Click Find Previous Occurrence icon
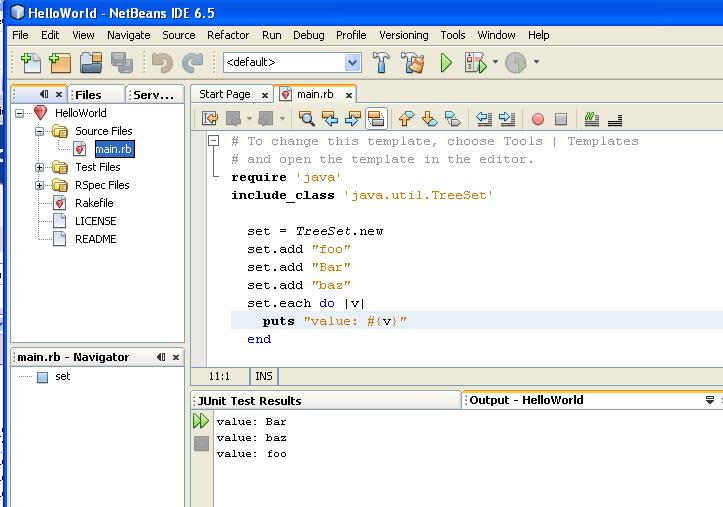723x507 pixels. [x=330, y=119]
